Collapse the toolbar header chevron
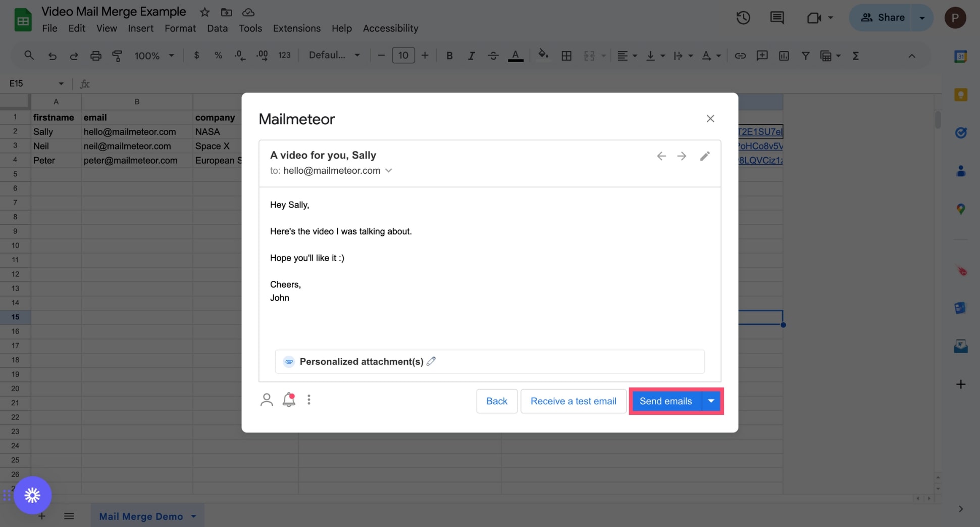 click(x=911, y=56)
